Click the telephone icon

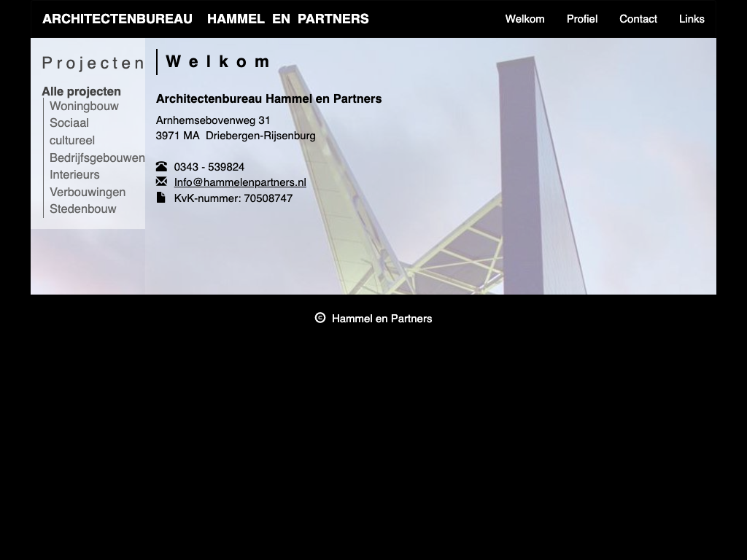coord(161,167)
